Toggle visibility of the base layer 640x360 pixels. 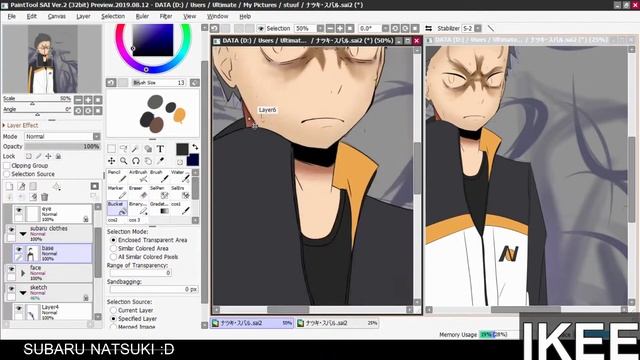tap(19, 249)
